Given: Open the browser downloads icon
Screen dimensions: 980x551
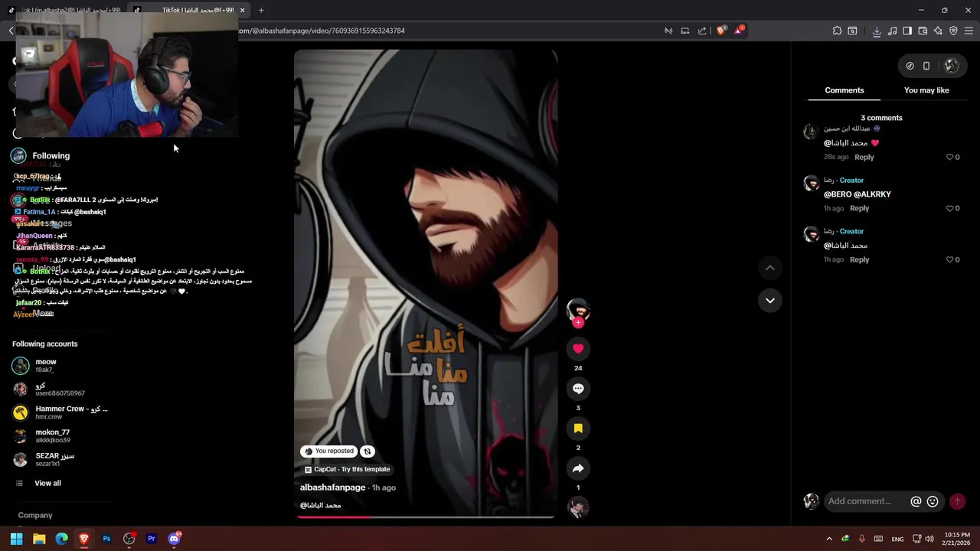Looking at the screenshot, I should coord(877,31).
